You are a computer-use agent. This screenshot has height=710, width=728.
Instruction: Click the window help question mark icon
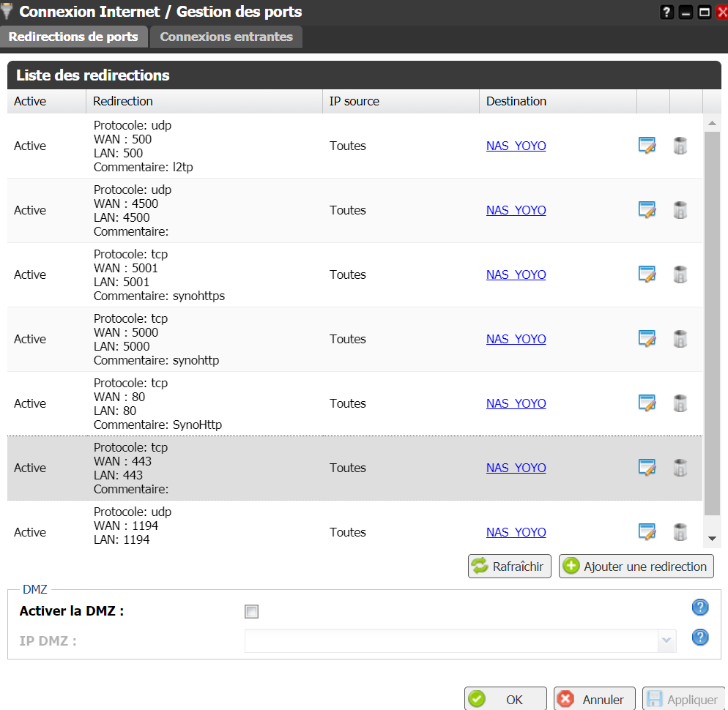point(666,12)
